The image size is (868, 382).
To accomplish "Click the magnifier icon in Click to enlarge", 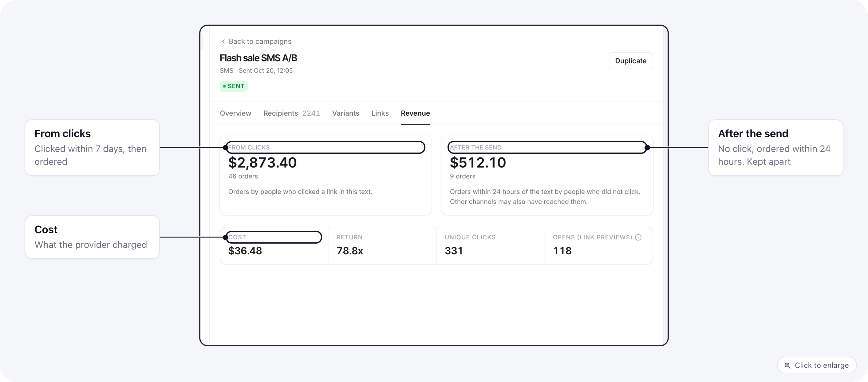I will pyautogui.click(x=787, y=365).
